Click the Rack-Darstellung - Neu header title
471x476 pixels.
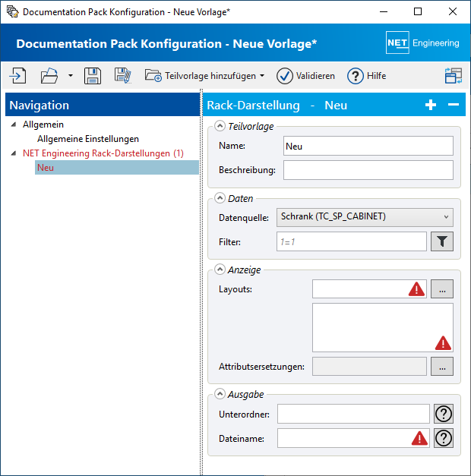coord(277,105)
